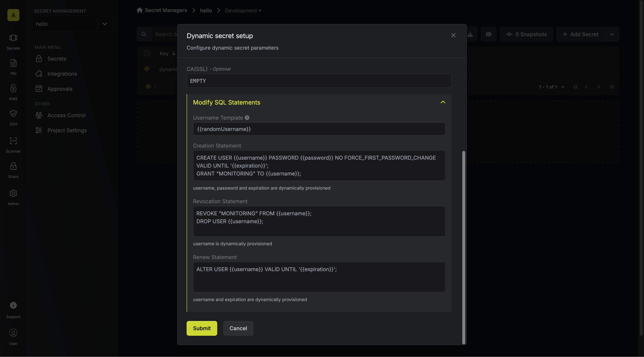Screen dimensions: 644x357
Task: Check the select-all checkbox beside Key
Action: [147, 53]
